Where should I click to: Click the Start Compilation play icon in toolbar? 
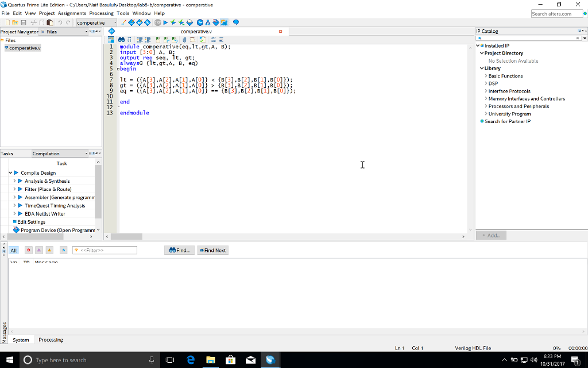(165, 22)
